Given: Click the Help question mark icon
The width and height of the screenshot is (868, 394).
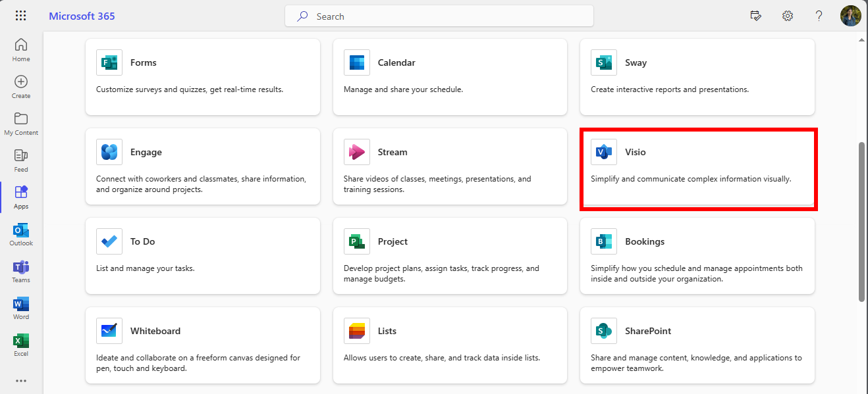Looking at the screenshot, I should tap(819, 16).
